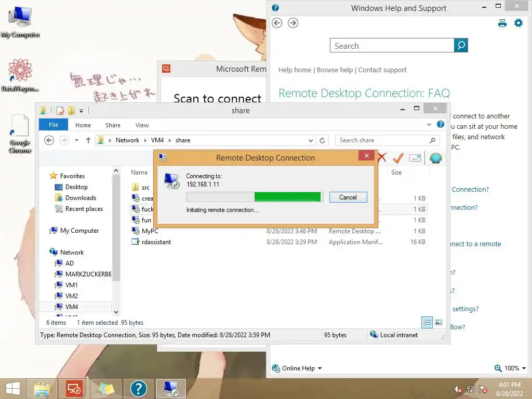The width and height of the screenshot is (532, 399).
Task: Open the Home ribbon tab
Action: click(x=83, y=125)
